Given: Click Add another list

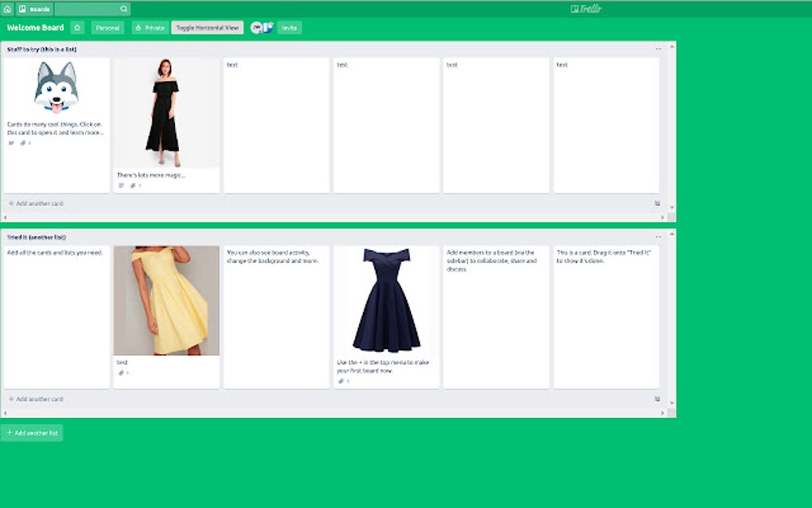Looking at the screenshot, I should (32, 433).
